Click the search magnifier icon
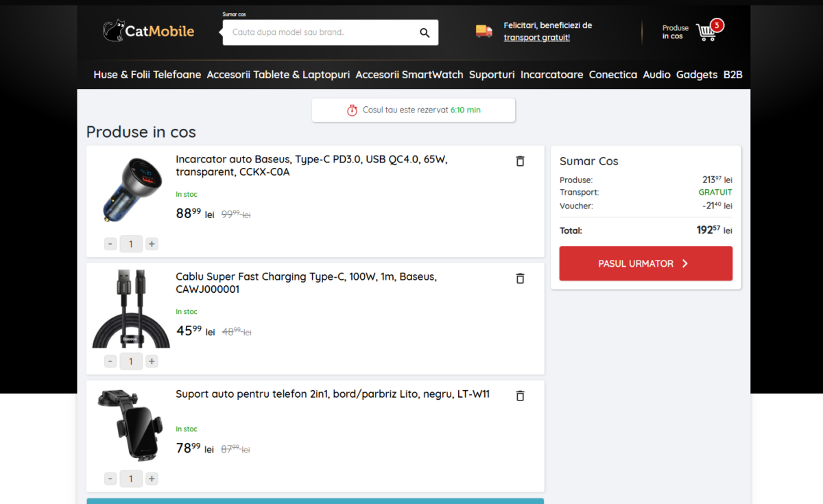823x504 pixels. [425, 32]
